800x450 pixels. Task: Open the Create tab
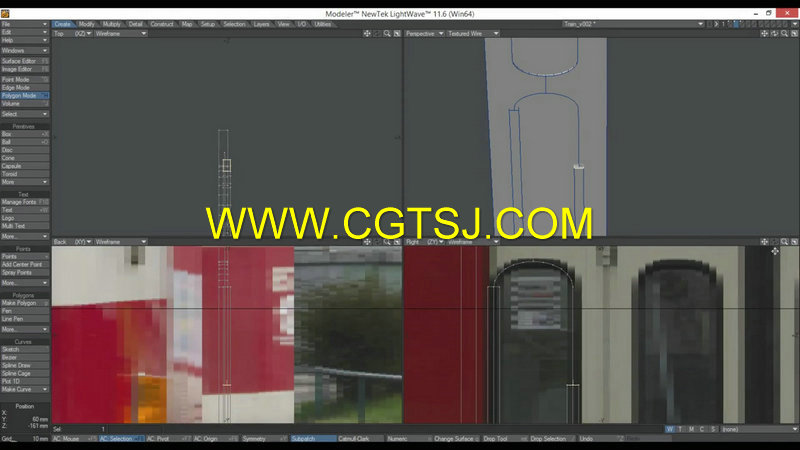63,24
